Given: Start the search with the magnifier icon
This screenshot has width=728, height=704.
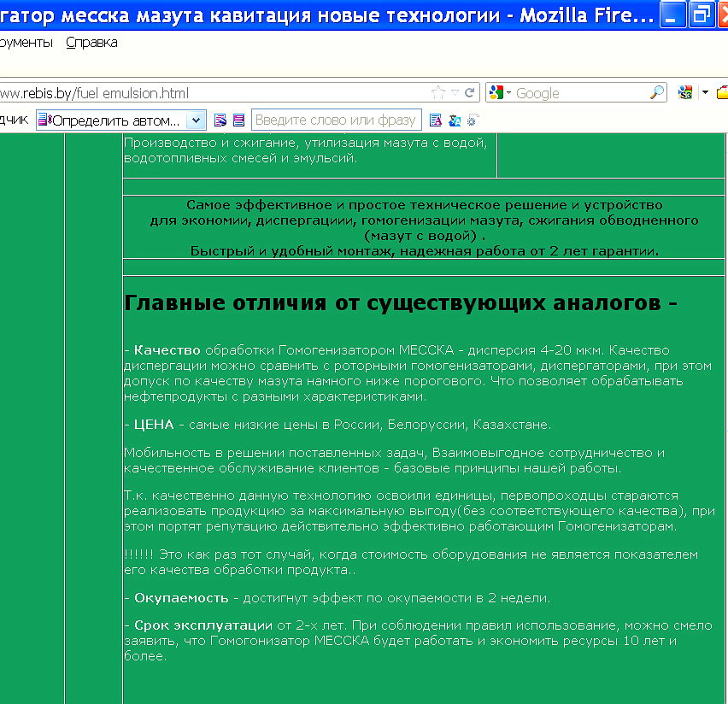Looking at the screenshot, I should pos(657,93).
